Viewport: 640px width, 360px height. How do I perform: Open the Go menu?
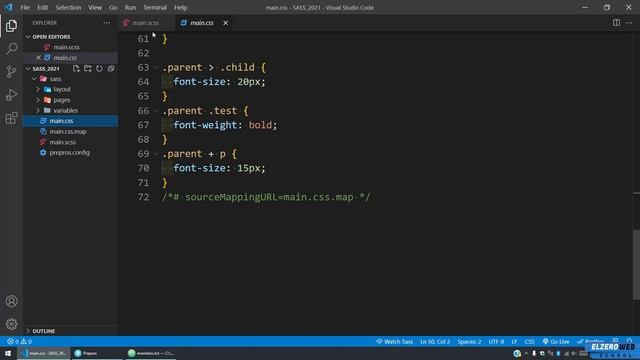coord(113,7)
